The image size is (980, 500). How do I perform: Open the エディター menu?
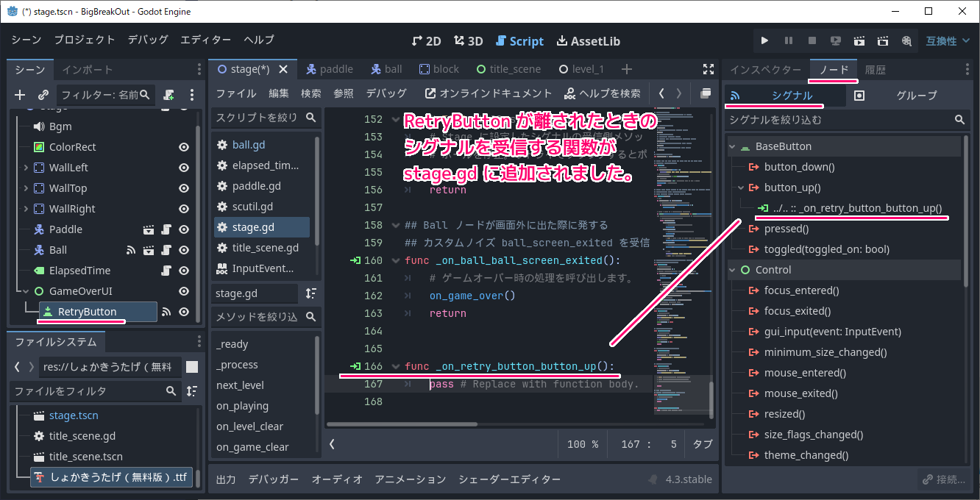(206, 40)
